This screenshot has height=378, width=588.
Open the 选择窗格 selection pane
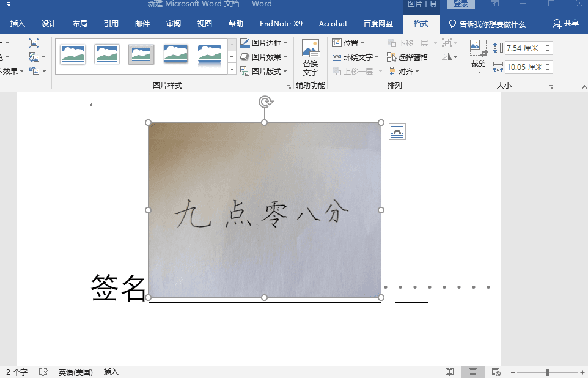407,57
